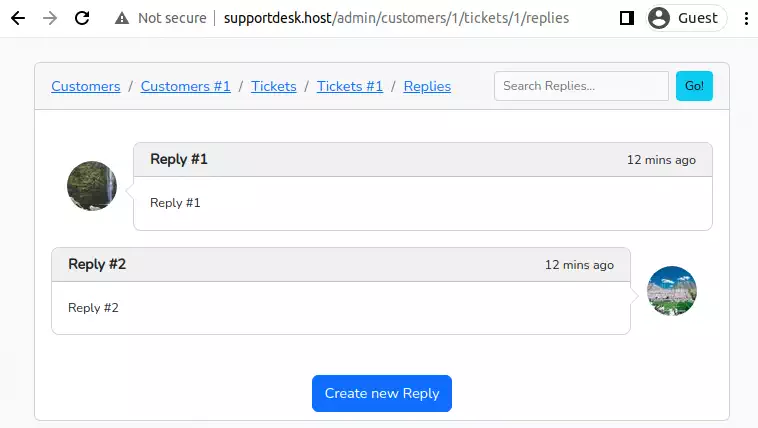Open the Tickets #1 breadcrumb link

click(x=350, y=86)
